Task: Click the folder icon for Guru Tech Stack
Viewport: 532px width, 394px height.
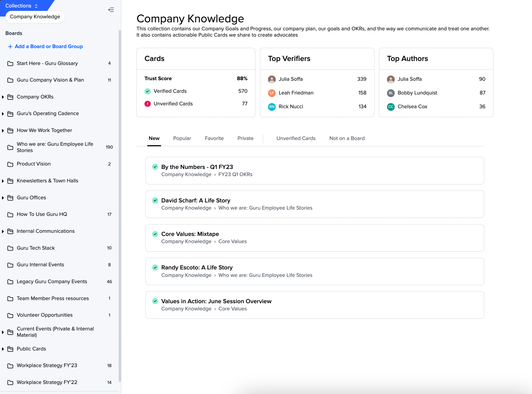Action: (10, 248)
